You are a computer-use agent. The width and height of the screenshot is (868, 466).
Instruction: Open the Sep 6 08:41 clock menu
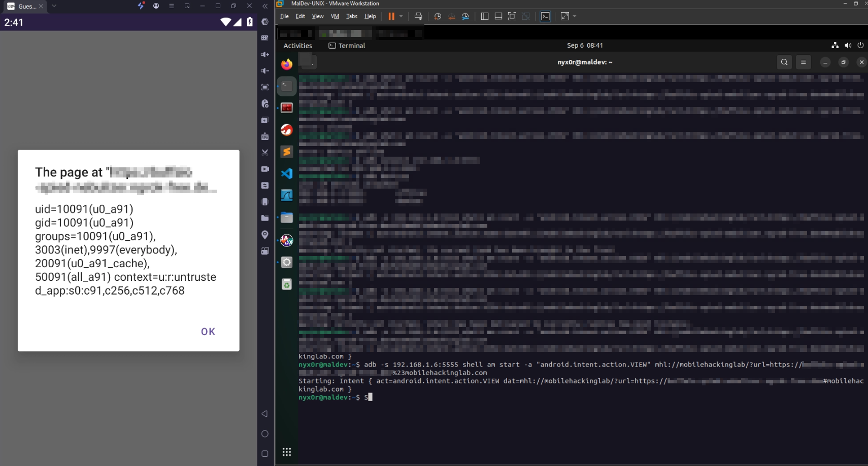coord(585,46)
